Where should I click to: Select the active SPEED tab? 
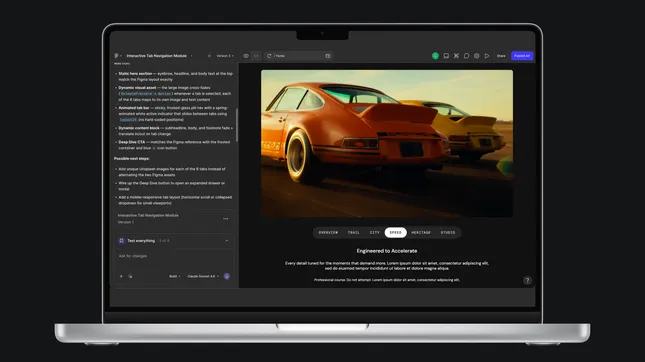(x=395, y=232)
